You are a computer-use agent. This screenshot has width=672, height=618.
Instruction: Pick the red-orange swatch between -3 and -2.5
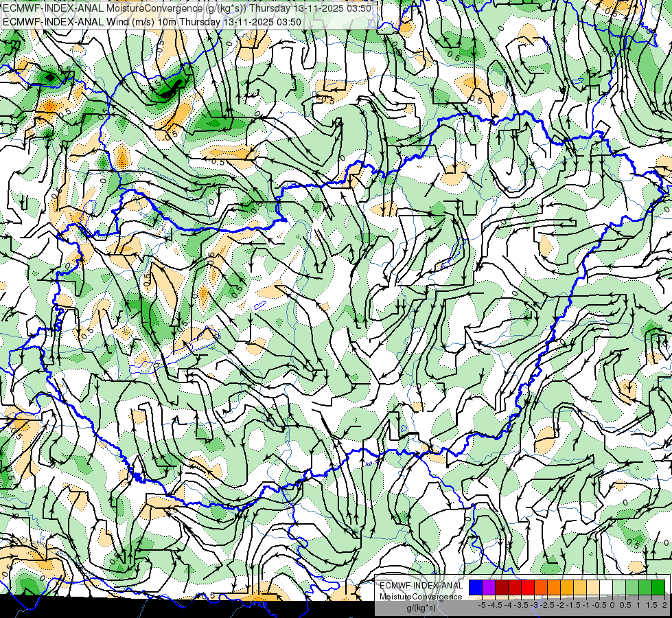coord(541,587)
